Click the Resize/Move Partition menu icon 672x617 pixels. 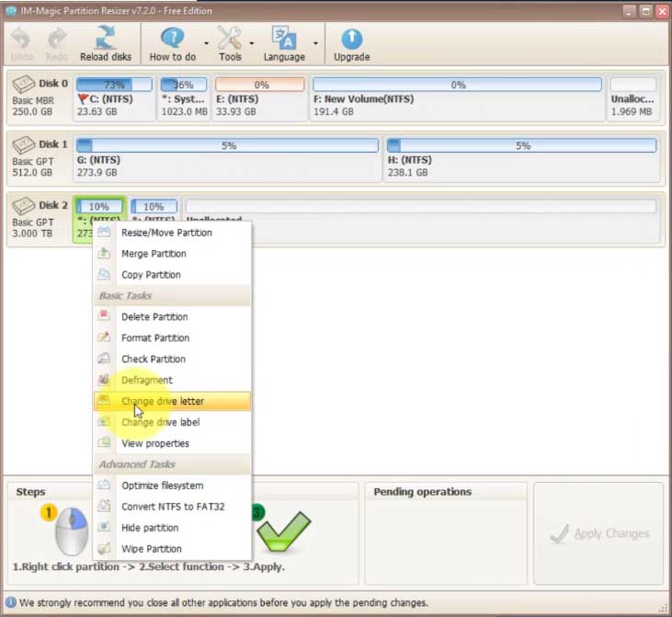pos(104,232)
